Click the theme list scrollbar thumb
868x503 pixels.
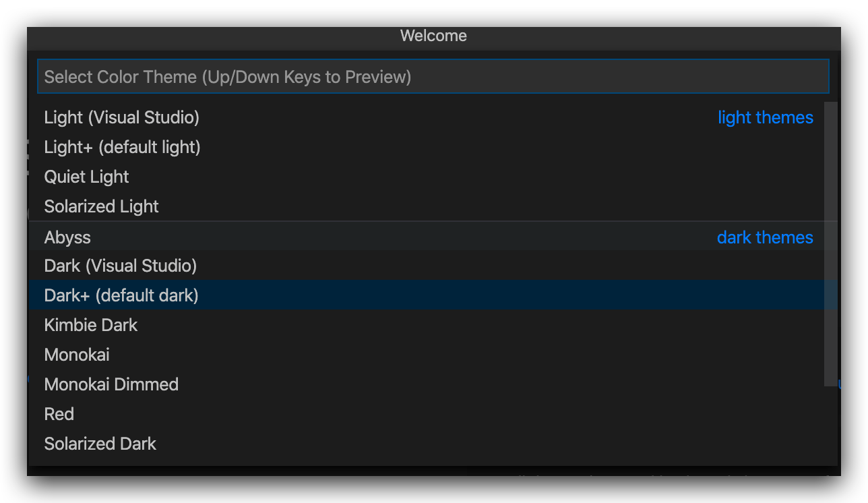pyautogui.click(x=830, y=243)
